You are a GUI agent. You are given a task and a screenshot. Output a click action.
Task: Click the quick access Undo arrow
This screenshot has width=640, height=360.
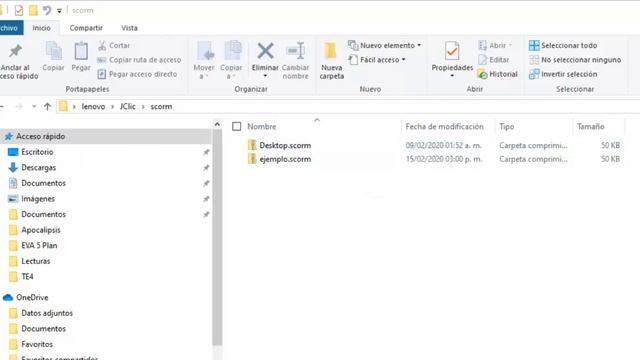tap(47, 10)
